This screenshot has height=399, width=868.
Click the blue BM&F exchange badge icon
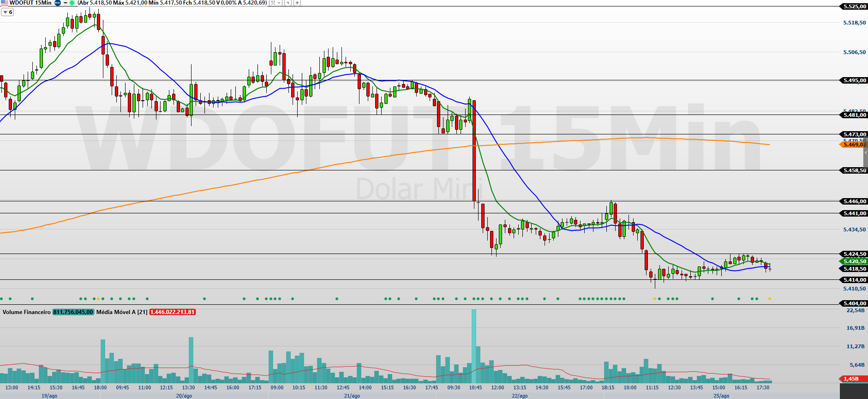click(58, 3)
